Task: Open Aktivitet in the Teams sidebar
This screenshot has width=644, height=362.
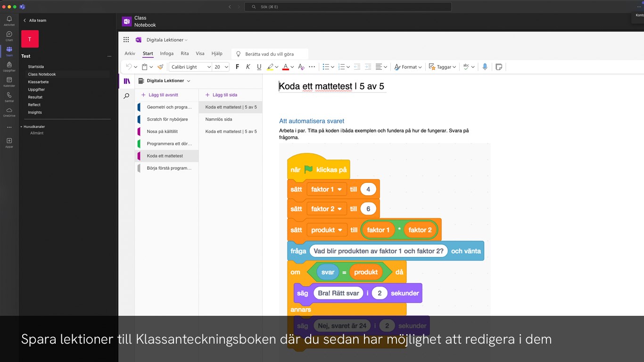Action: click(9, 21)
